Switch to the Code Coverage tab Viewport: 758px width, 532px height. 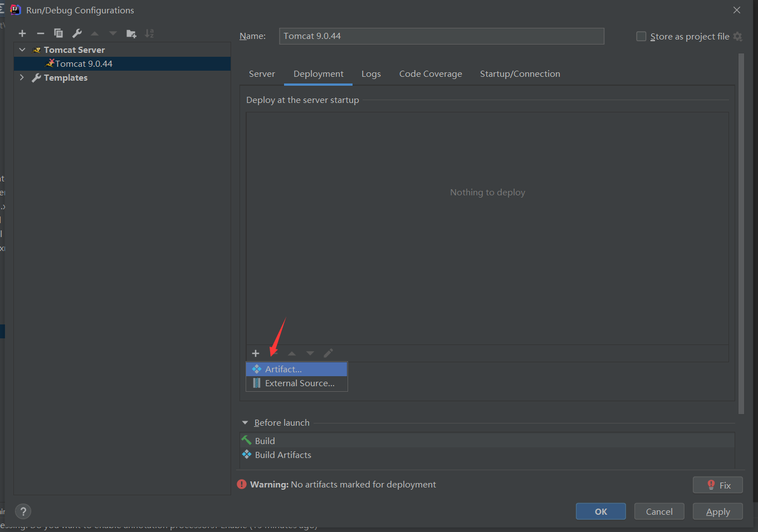[x=431, y=73]
